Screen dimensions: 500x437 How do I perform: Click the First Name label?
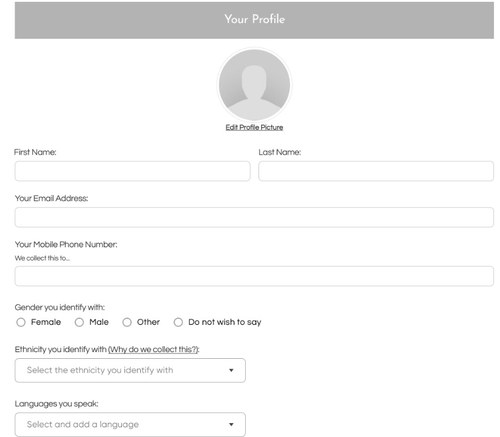point(35,152)
